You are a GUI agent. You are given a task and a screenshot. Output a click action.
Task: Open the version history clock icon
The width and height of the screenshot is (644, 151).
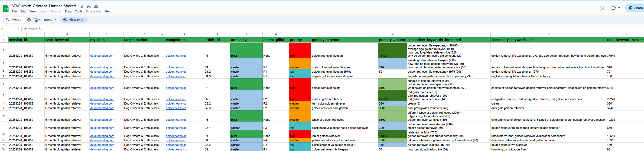[602, 8]
